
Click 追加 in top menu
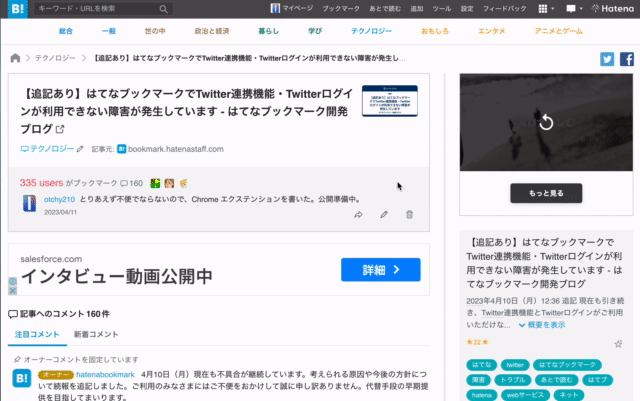(x=417, y=9)
